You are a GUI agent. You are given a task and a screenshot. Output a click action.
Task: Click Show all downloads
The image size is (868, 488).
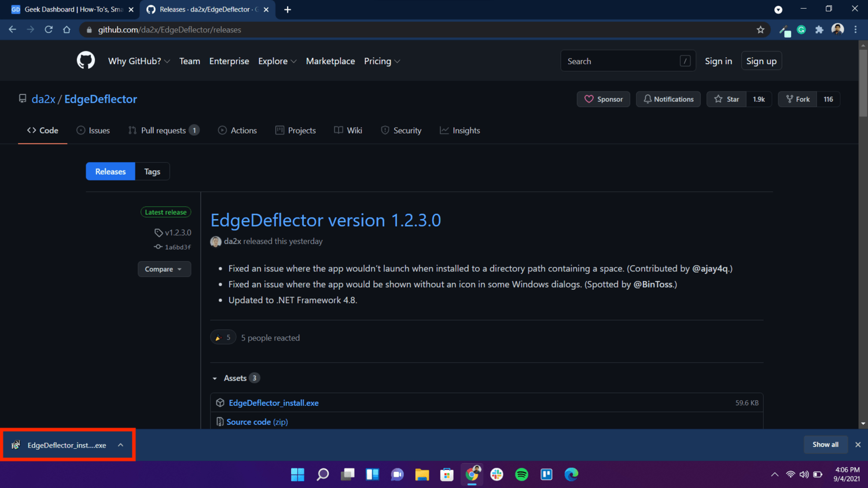coord(825,445)
